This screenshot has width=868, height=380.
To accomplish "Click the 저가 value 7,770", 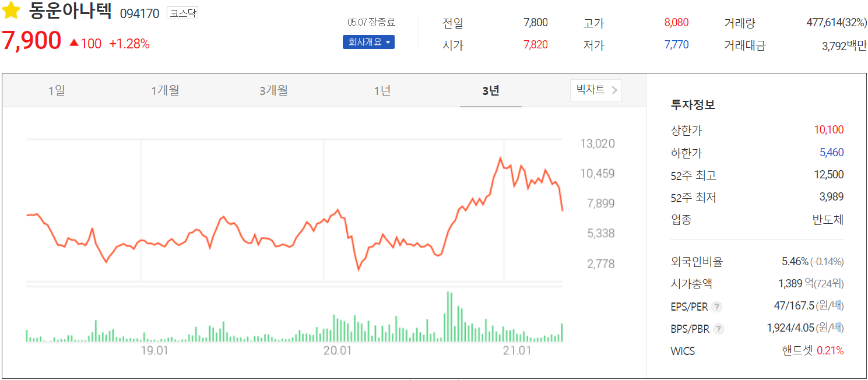I will click(676, 45).
